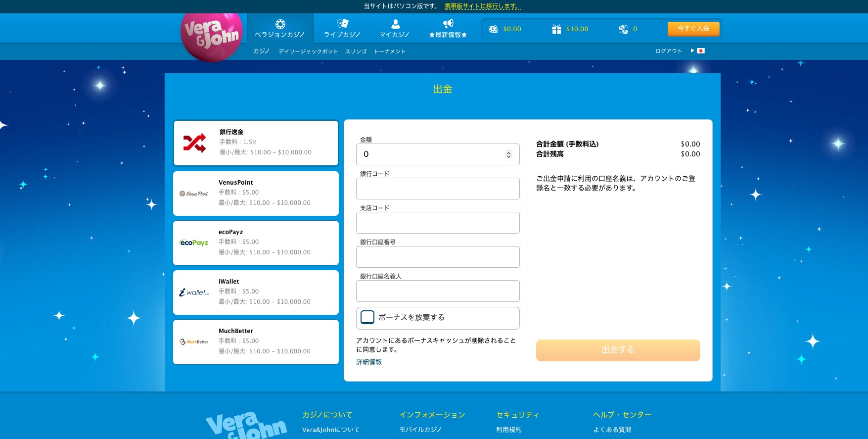The height and width of the screenshot is (439, 868).
Task: Click the gift bonus icon beside $10.00
Action: tap(556, 29)
